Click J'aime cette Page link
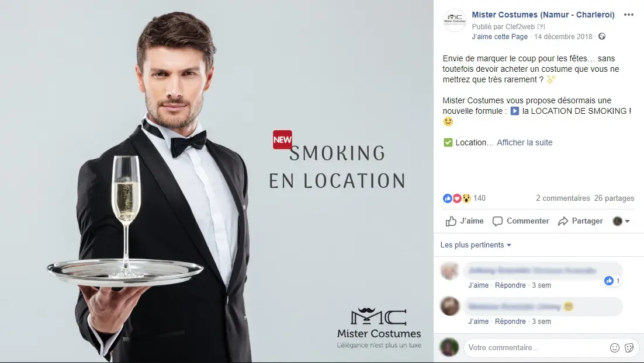The height and width of the screenshot is (363, 644). pos(500,37)
